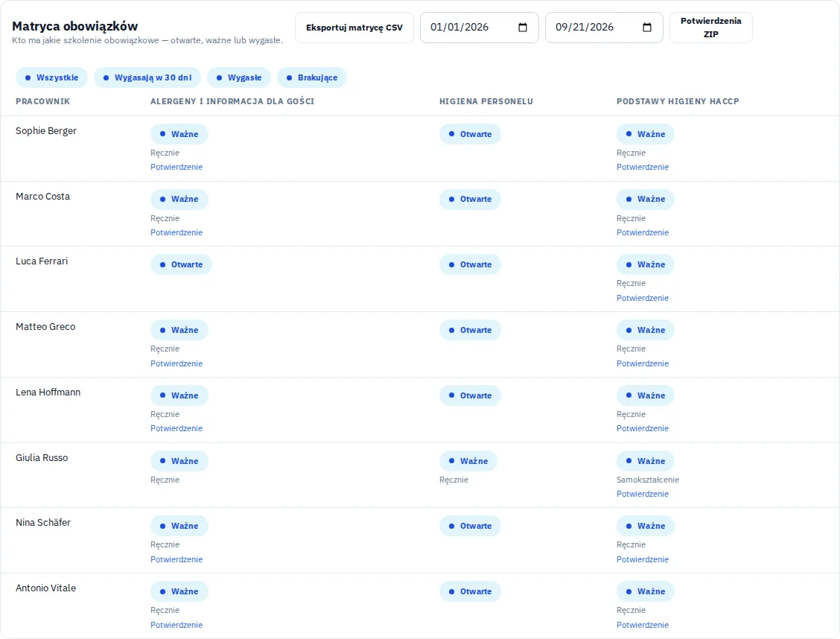This screenshot has width=840, height=639.
Task: Click Matteo Greco's Higiena personelu Otwarte badge
Action: click(x=470, y=330)
